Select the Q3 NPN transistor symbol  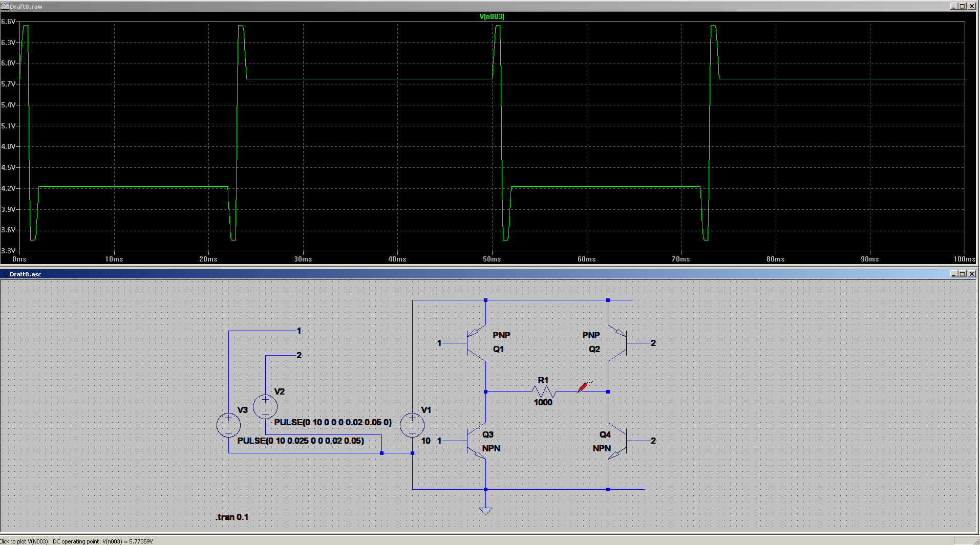[477, 441]
